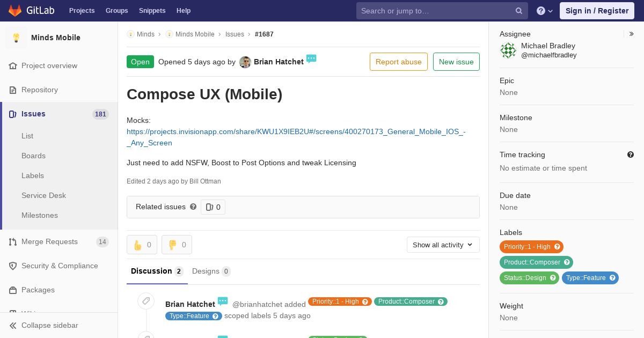
Task: Open the invisionapp mocks link
Action: click(296, 137)
